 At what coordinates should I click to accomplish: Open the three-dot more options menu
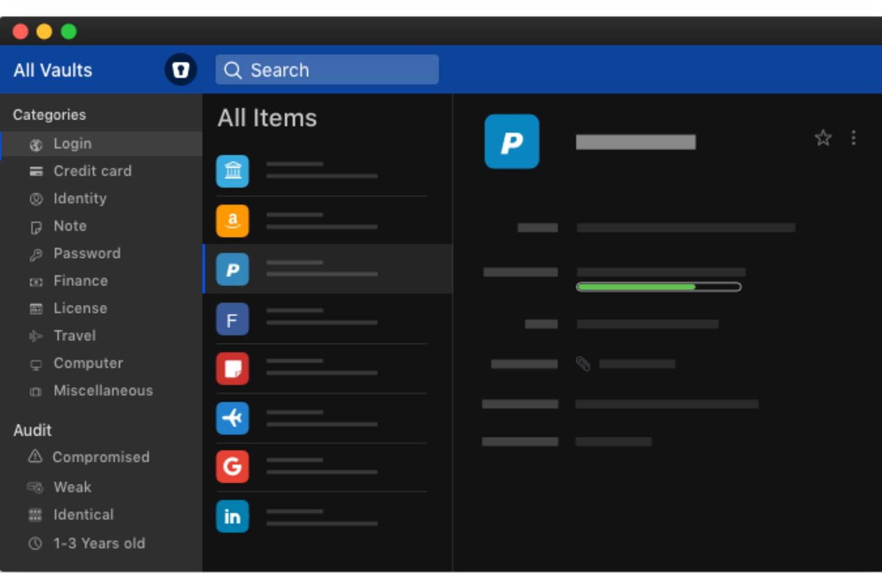point(853,138)
